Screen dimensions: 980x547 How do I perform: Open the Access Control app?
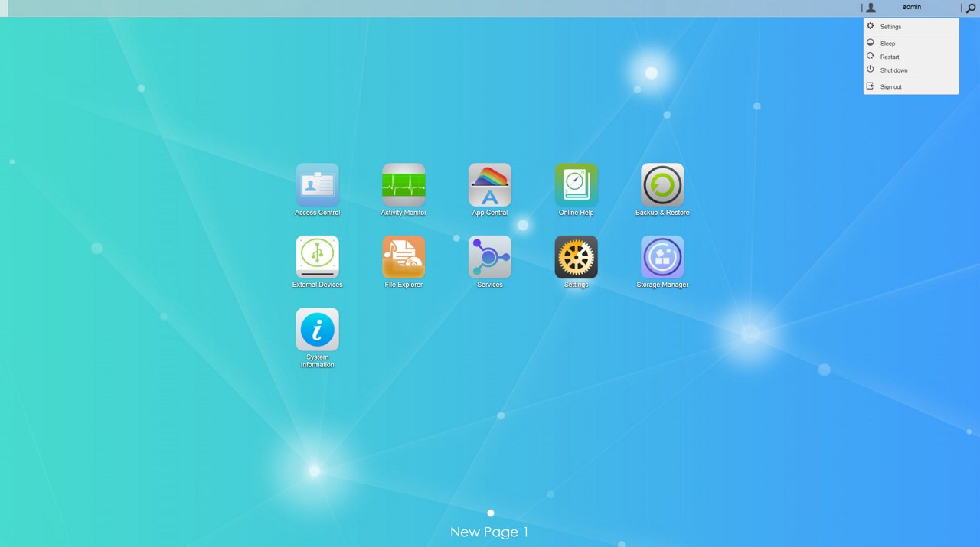pos(317,185)
